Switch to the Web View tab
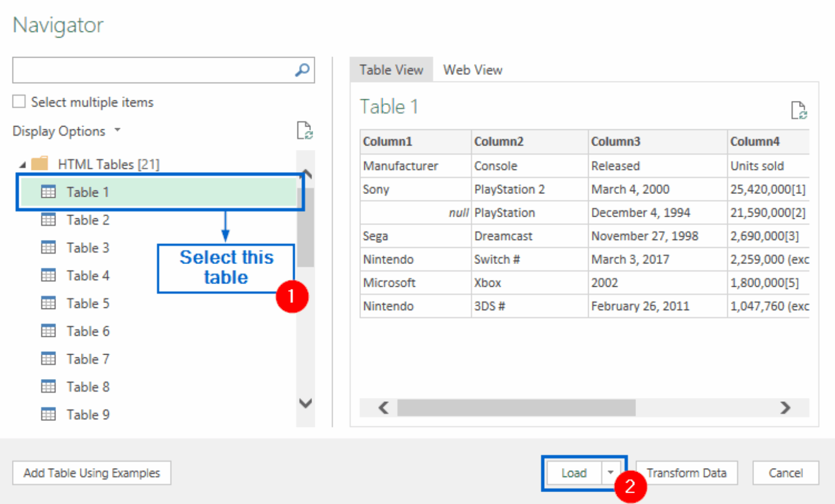 (472, 70)
